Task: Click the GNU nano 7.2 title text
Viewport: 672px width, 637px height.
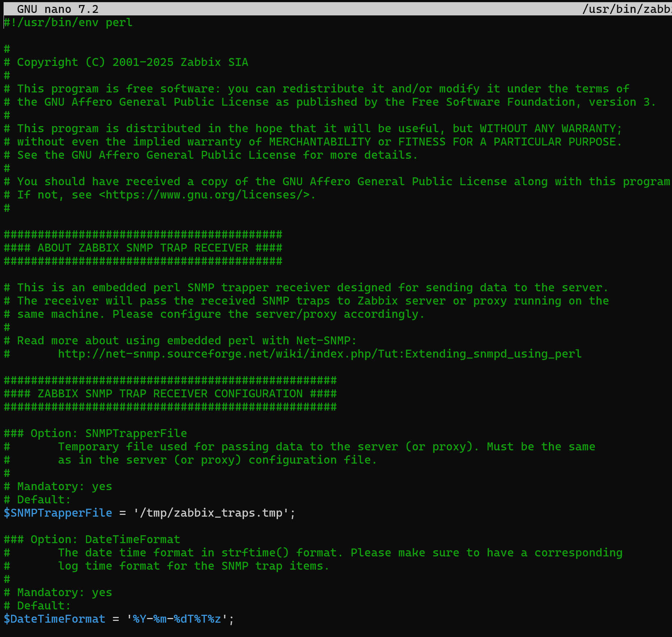Action: click(57, 9)
